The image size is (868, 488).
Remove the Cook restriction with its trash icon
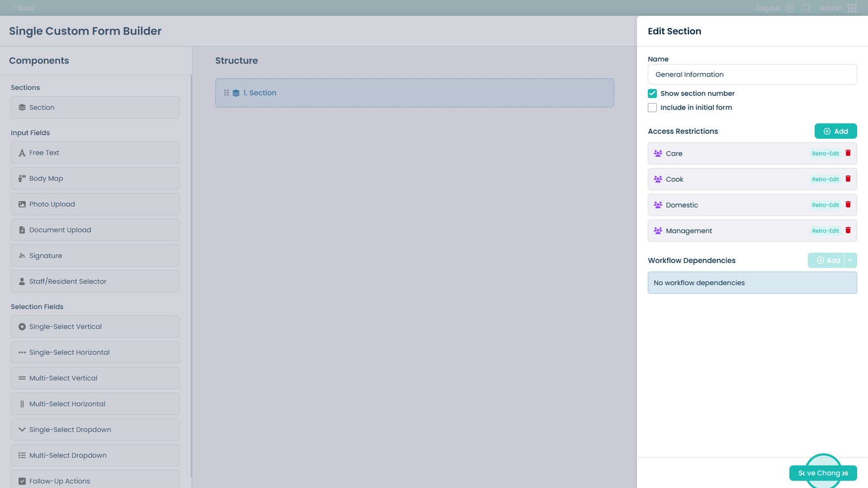pyautogui.click(x=848, y=179)
